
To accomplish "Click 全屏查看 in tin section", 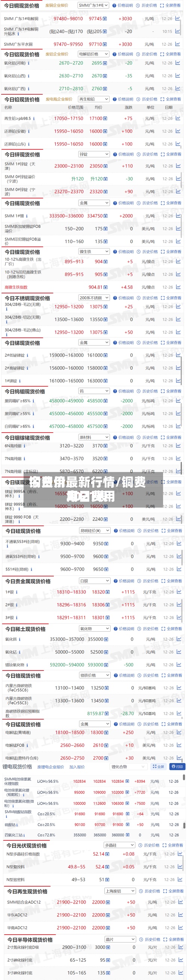I will tap(171, 203).
